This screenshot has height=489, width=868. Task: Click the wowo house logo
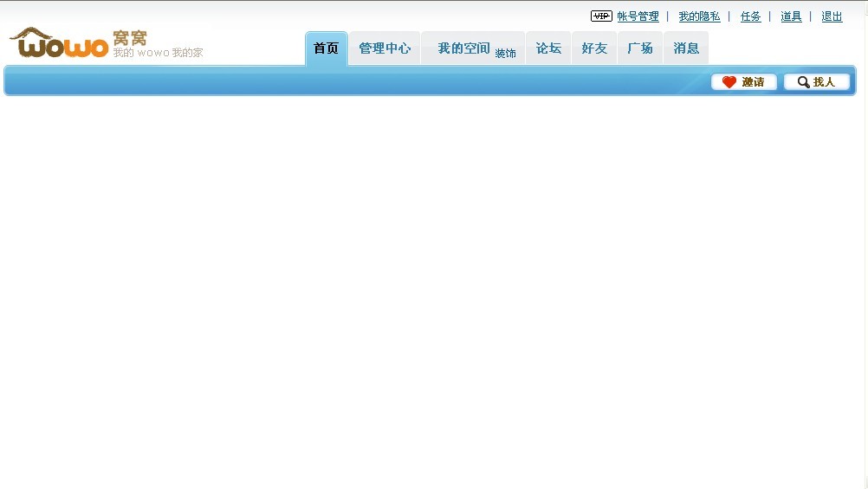(x=59, y=42)
